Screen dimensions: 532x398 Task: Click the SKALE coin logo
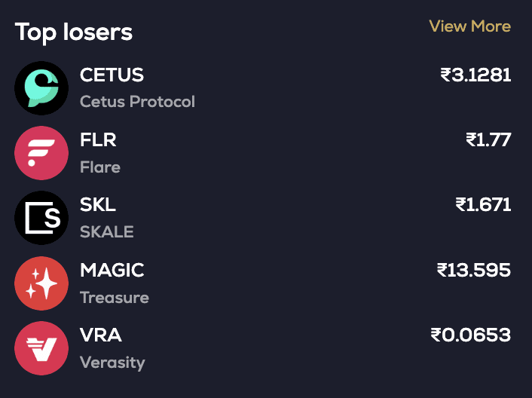click(41, 218)
